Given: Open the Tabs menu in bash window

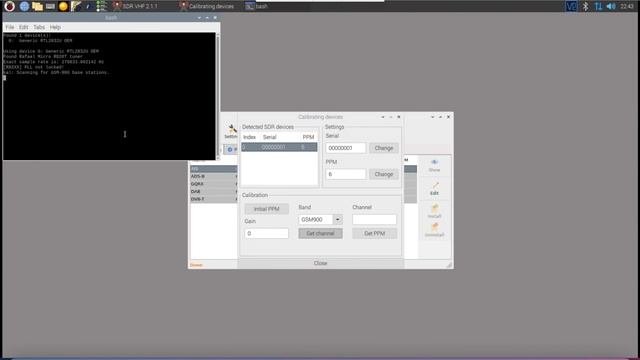Looking at the screenshot, I should [39, 27].
